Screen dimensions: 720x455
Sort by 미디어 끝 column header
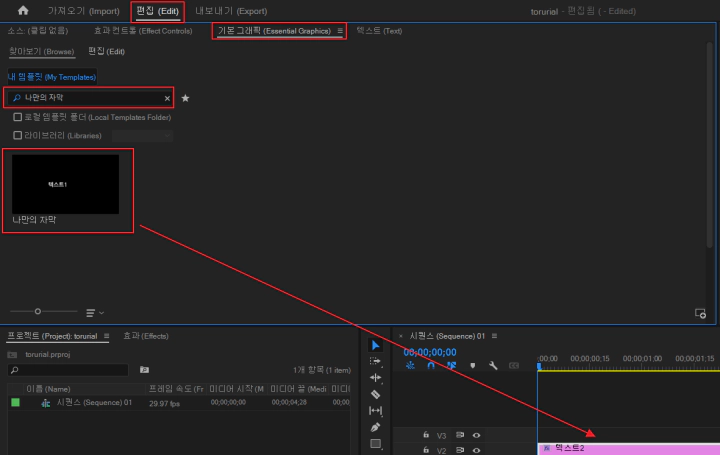coord(298,389)
